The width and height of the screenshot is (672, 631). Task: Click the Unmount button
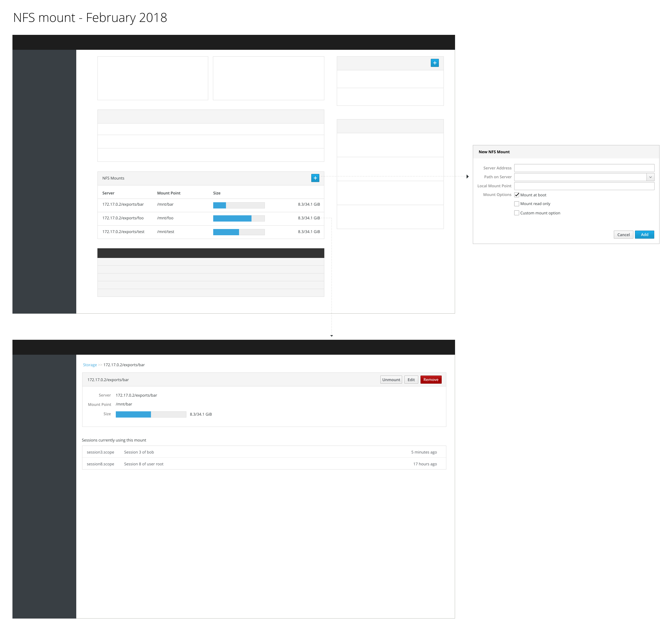391,380
